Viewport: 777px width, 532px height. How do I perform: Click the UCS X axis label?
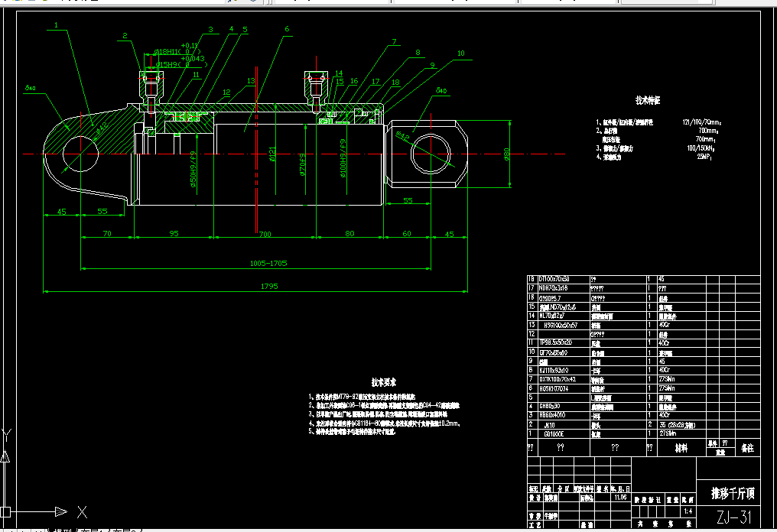[83, 512]
